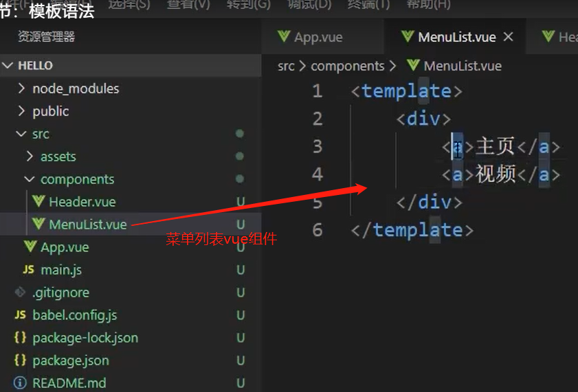
Task: Click the modified dot beside src folder
Action: [x=240, y=134]
